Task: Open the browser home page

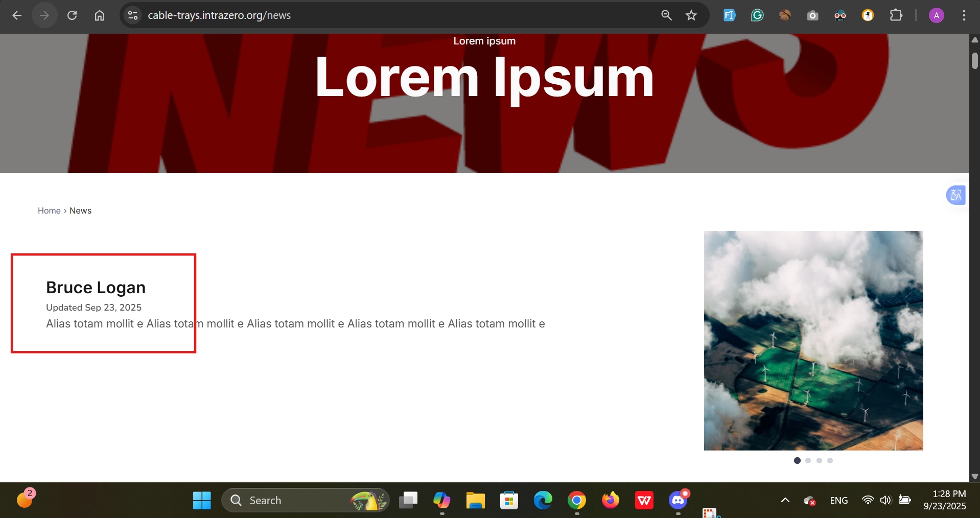Action: click(100, 15)
